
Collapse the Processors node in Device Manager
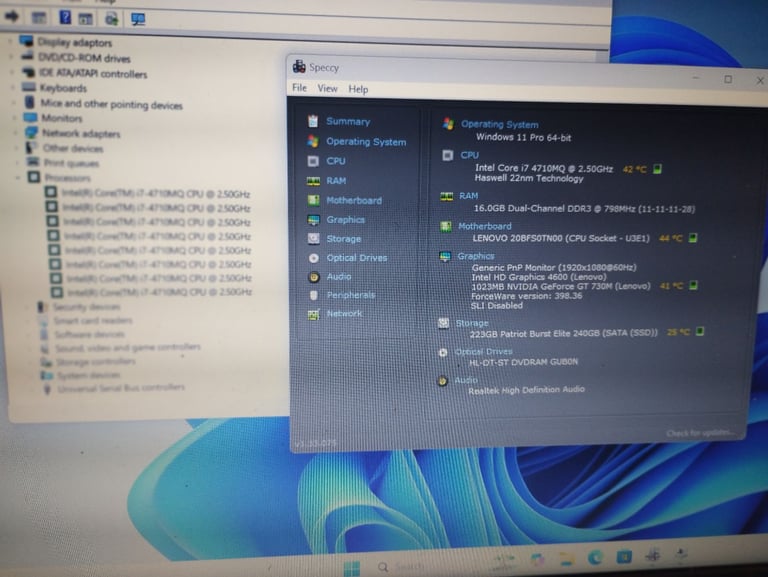(18, 177)
